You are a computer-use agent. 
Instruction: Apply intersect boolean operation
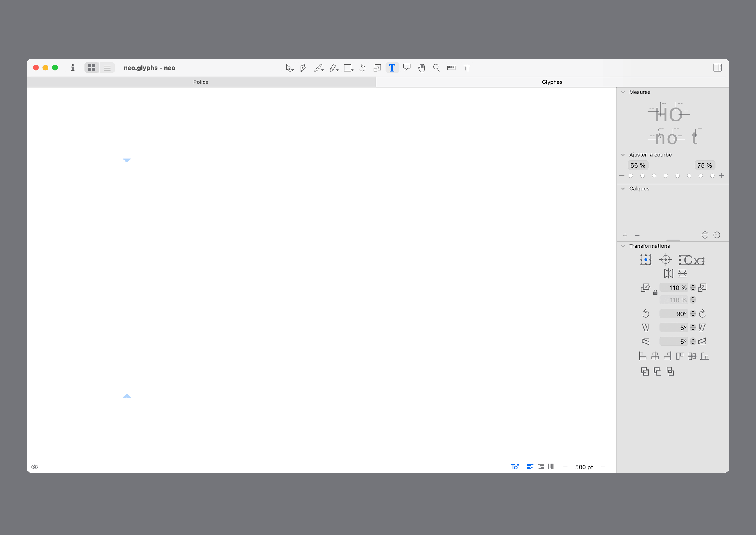tap(670, 371)
